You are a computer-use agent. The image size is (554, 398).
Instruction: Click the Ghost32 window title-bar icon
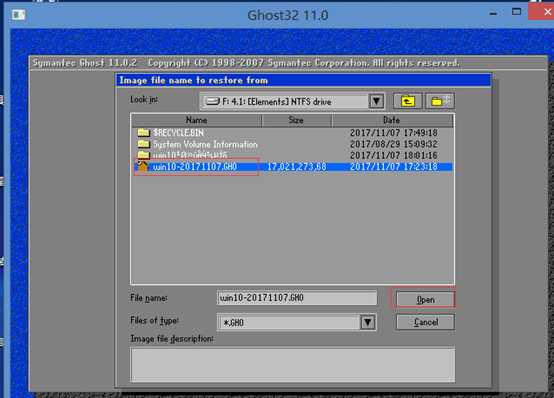point(18,15)
